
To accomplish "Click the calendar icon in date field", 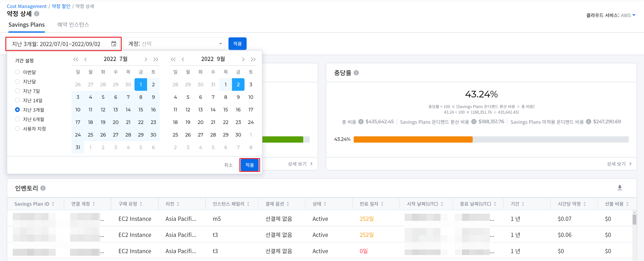I will coord(114,44).
